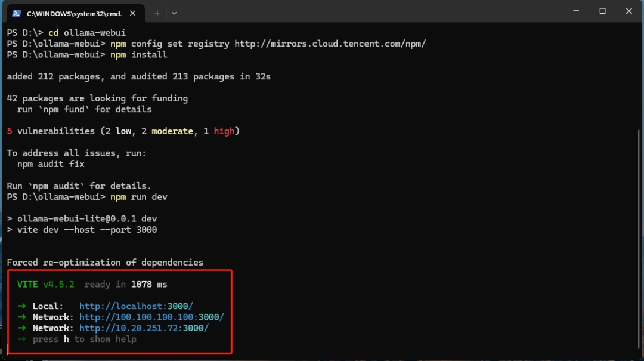Click 'added 212 packages' output line
644x361 pixels.
(139, 76)
